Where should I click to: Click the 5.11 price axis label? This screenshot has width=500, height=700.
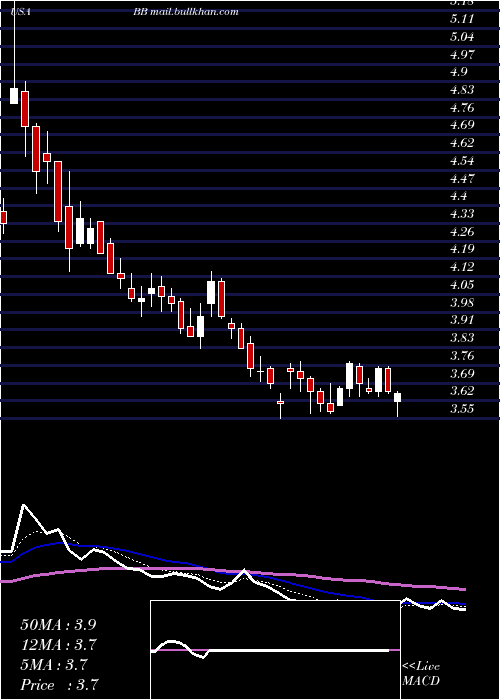pyautogui.click(x=462, y=18)
